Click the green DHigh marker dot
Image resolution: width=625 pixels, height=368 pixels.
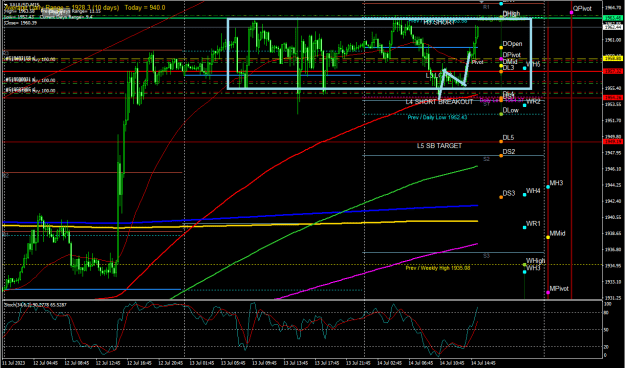[x=501, y=17]
